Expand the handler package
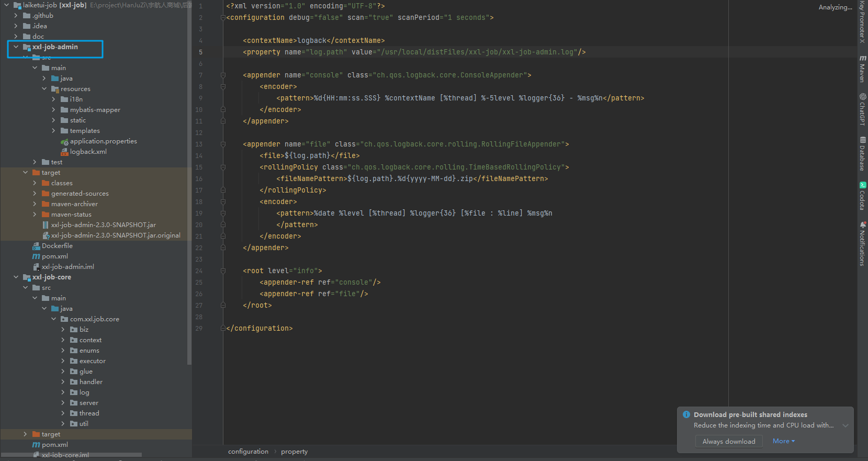The width and height of the screenshot is (868, 461). pos(63,382)
